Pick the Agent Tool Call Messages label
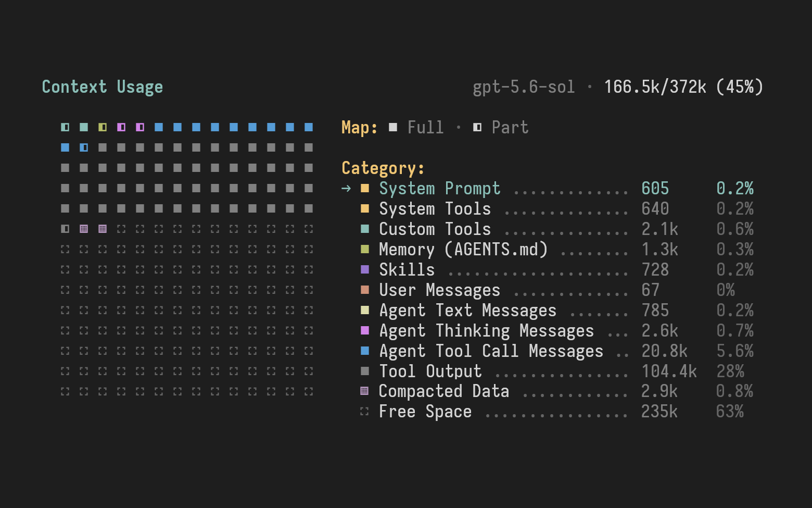This screenshot has width=812, height=508. (x=491, y=351)
